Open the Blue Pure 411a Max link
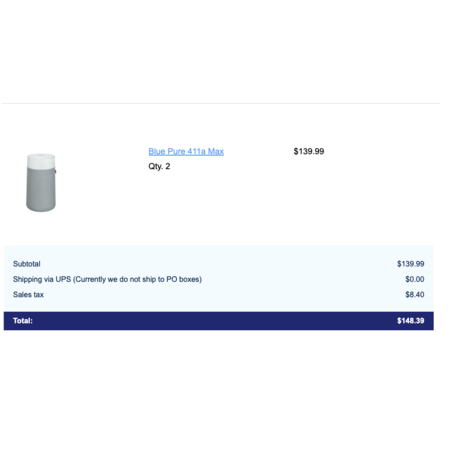The width and height of the screenshot is (450, 450). (x=186, y=151)
